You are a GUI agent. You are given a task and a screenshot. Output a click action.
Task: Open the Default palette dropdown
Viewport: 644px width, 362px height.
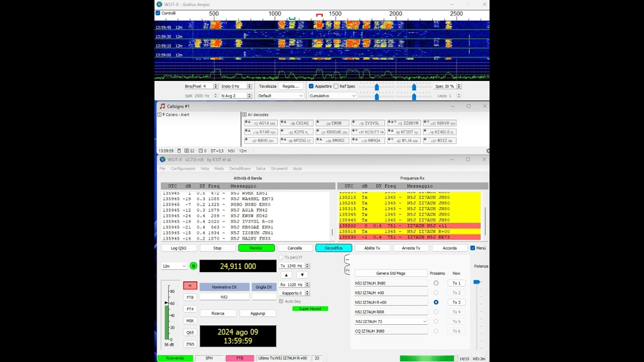click(281, 96)
